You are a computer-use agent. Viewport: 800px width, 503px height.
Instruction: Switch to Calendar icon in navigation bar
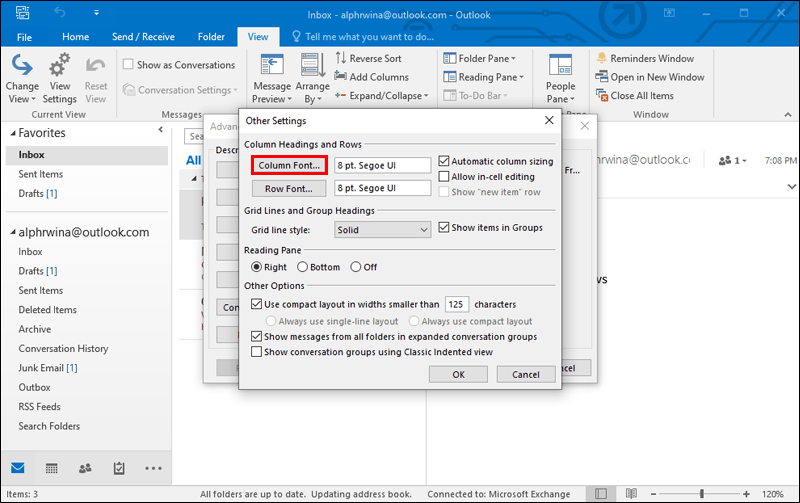[52, 468]
